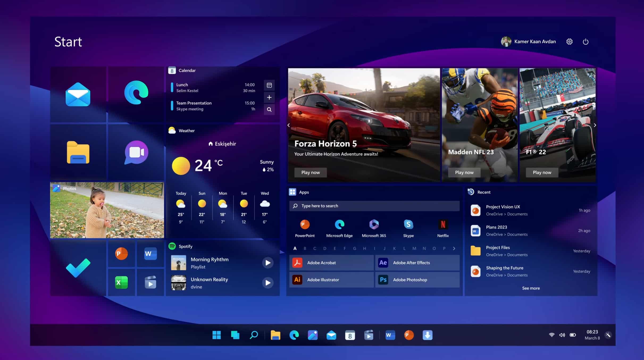644x360 pixels.
Task: Expand more letters in alphabet index
Action: (454, 248)
